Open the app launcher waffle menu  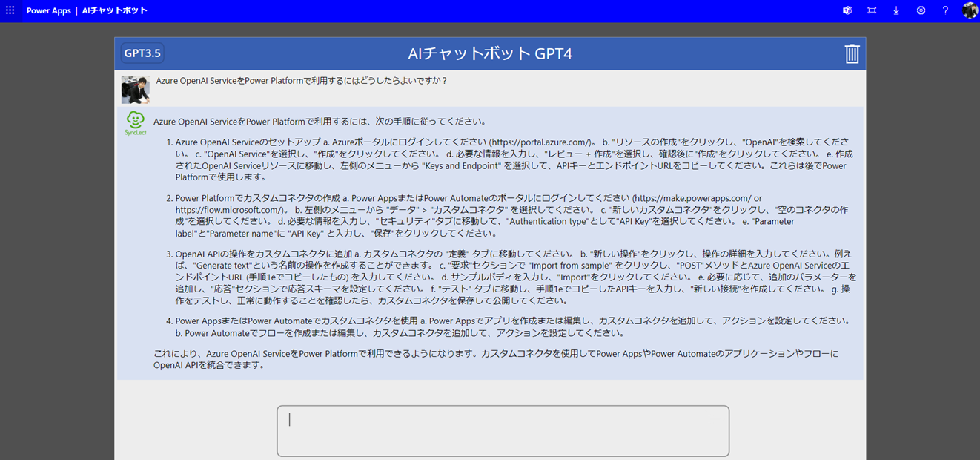10,10
